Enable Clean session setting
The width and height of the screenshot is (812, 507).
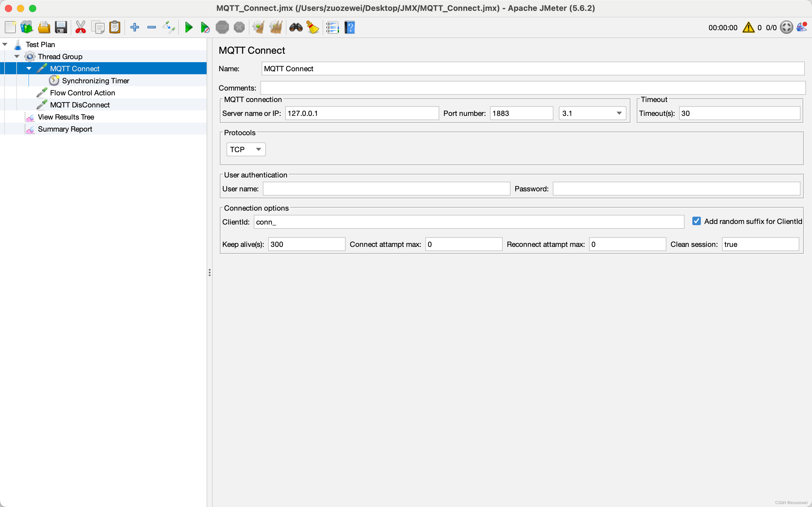tap(759, 244)
